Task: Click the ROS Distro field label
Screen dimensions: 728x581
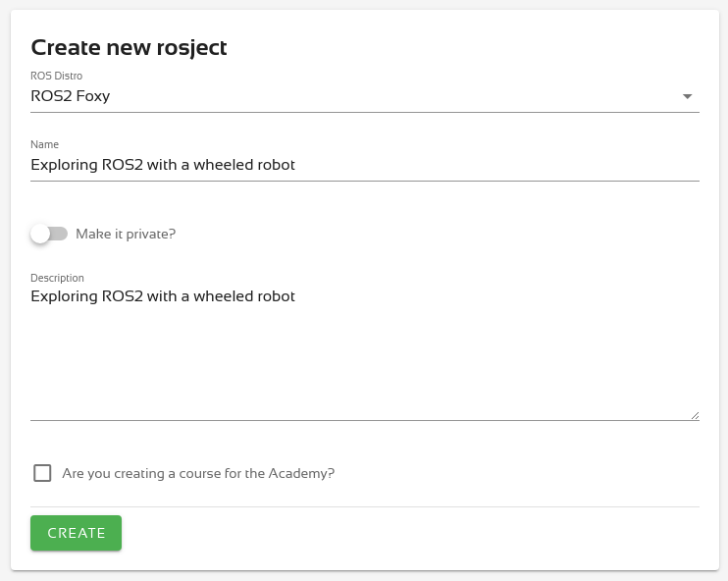Action: (56, 76)
